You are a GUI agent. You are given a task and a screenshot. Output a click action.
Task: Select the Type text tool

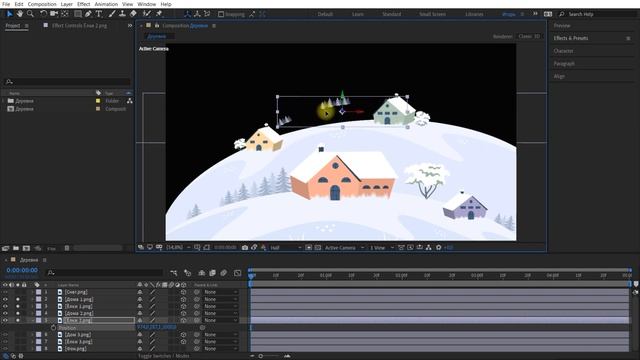click(x=99, y=14)
